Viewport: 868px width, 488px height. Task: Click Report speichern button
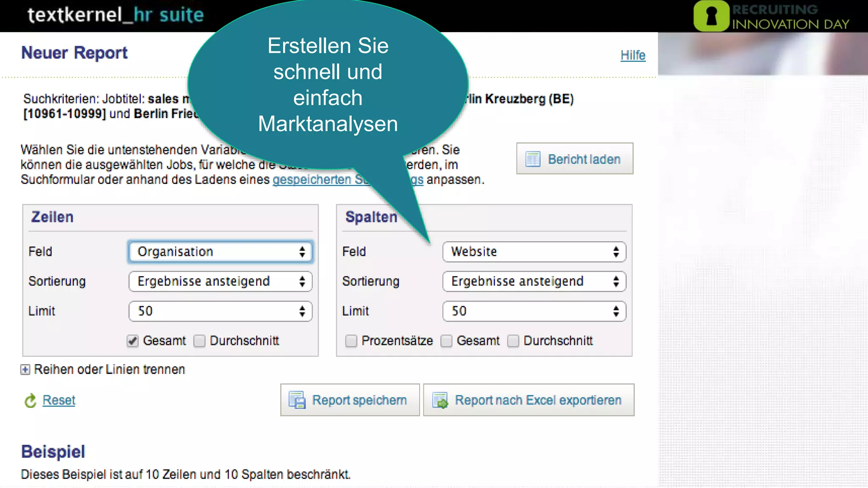(x=350, y=400)
